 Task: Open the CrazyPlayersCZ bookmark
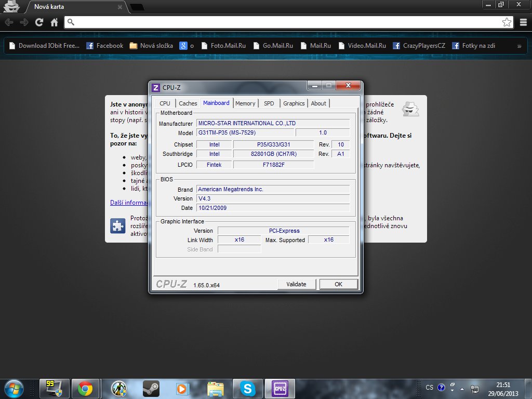point(419,46)
